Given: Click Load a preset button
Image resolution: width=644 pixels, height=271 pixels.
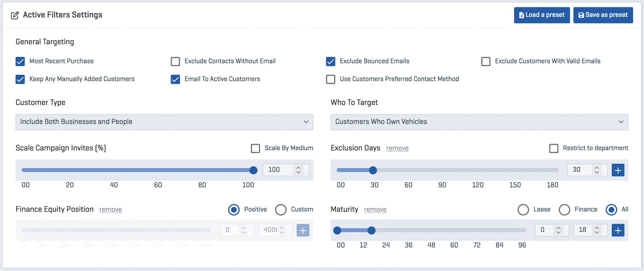Looking at the screenshot, I should pos(542,15).
